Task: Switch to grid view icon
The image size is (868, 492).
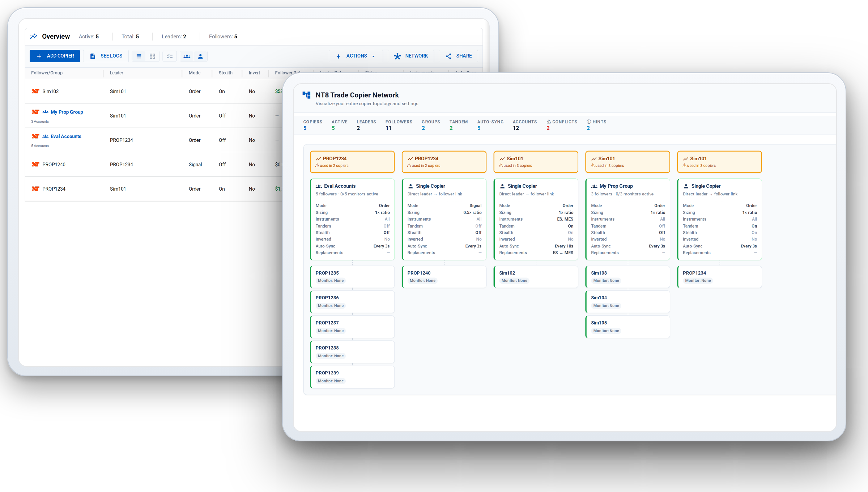Action: pyautogui.click(x=152, y=56)
